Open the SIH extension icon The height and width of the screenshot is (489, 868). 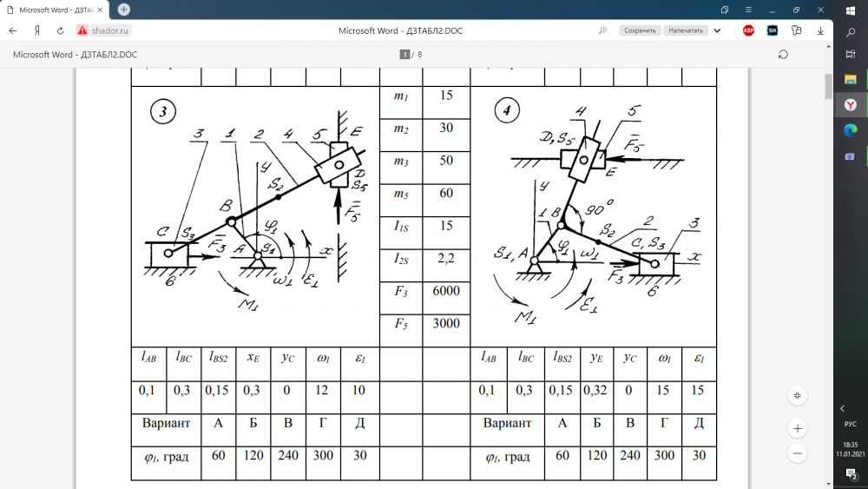(773, 30)
